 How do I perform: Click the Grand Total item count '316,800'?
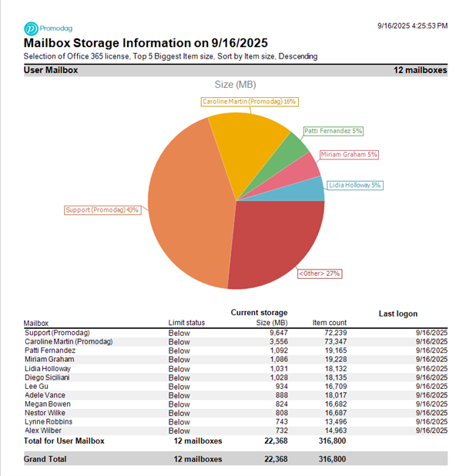[x=332, y=459]
